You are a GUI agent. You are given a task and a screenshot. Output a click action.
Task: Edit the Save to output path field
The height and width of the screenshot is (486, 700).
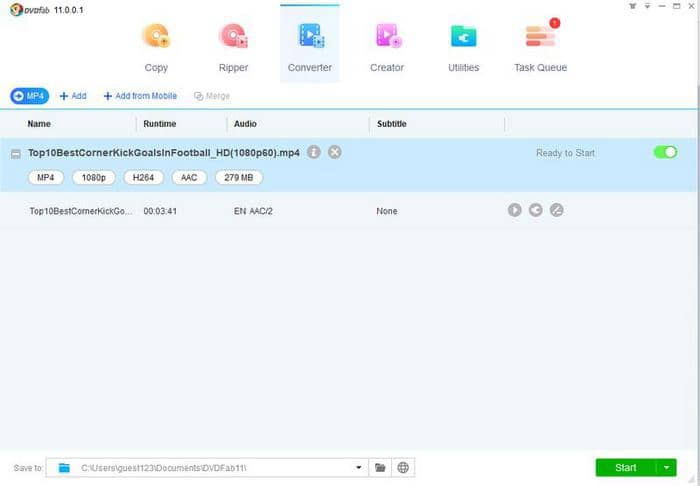(x=207, y=468)
